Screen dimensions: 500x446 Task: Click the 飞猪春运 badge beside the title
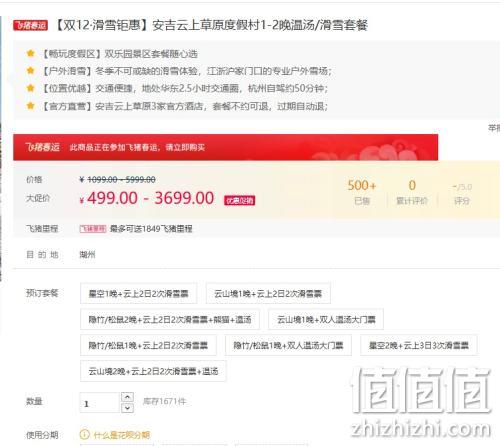click(30, 25)
